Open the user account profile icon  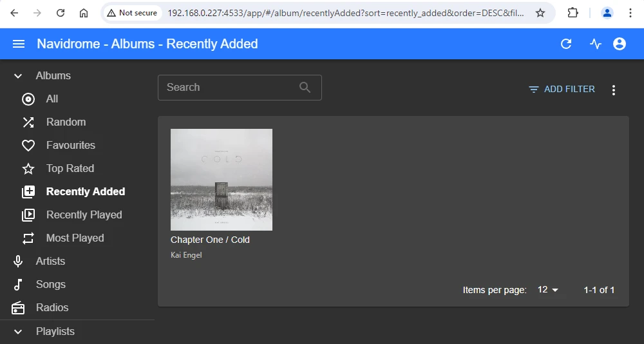[620, 44]
